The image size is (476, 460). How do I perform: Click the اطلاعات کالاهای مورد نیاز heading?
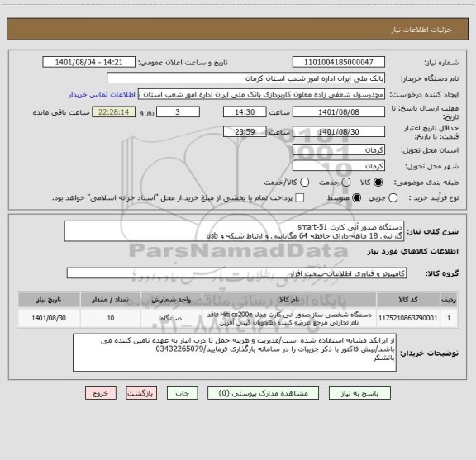[x=413, y=252]
